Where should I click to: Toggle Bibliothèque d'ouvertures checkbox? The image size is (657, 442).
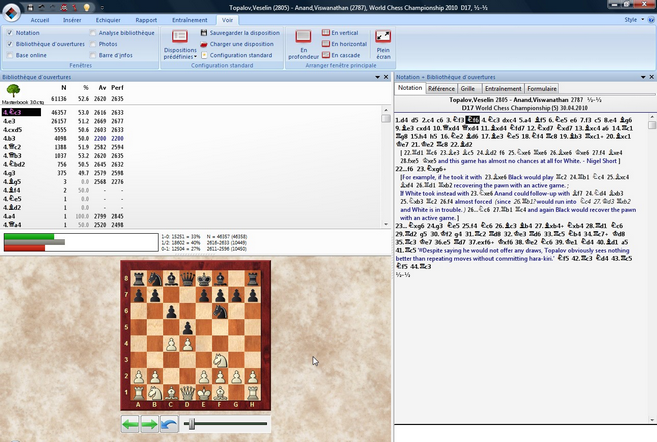10,44
